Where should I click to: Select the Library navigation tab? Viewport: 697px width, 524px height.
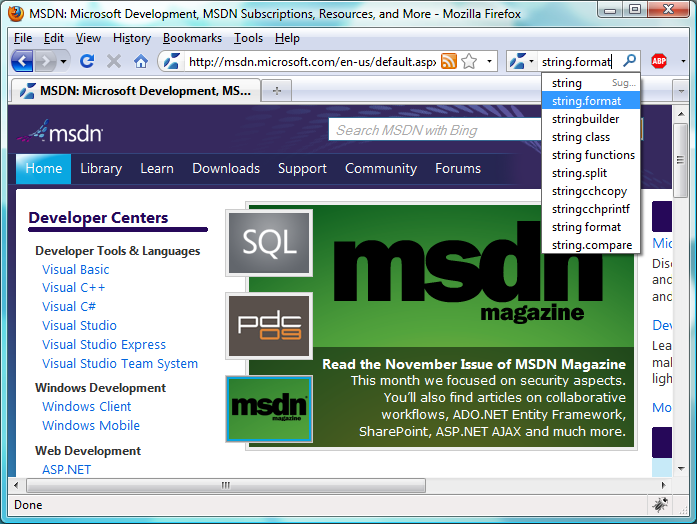click(x=101, y=168)
